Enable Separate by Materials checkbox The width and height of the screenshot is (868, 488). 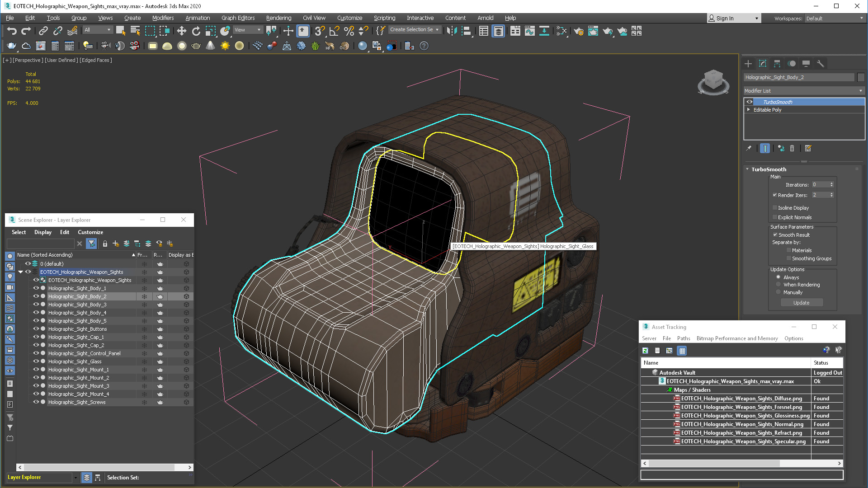789,250
